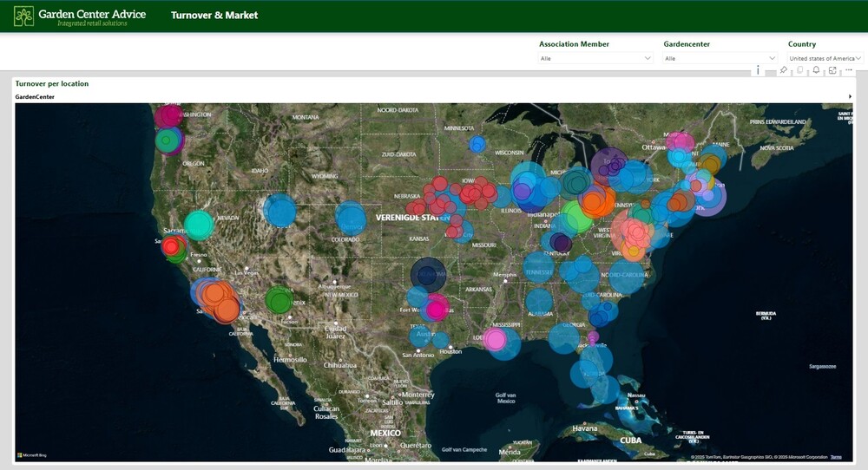Select the dark navy bubble over Oklahoma
Viewport: 868px width, 470px height.
(428, 275)
